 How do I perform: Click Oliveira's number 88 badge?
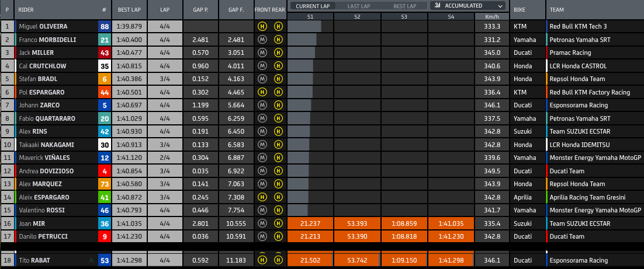tap(105, 27)
